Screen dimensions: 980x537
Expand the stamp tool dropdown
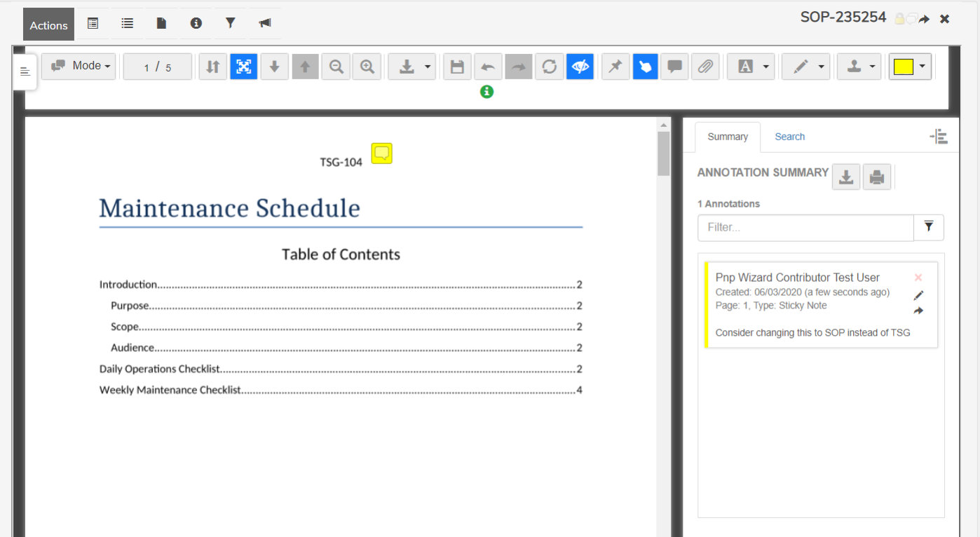tap(859, 67)
